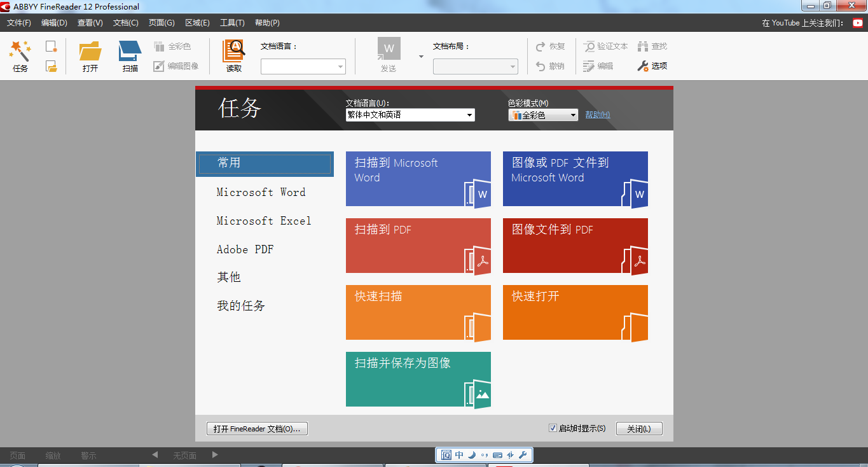
Task: Click the YouTube icon in menu bar
Action: pyautogui.click(x=858, y=23)
